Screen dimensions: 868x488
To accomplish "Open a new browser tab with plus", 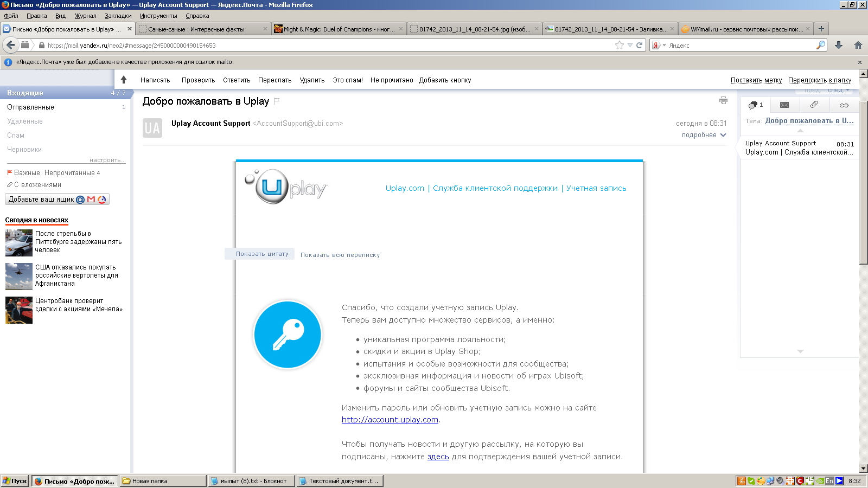I will click(821, 29).
